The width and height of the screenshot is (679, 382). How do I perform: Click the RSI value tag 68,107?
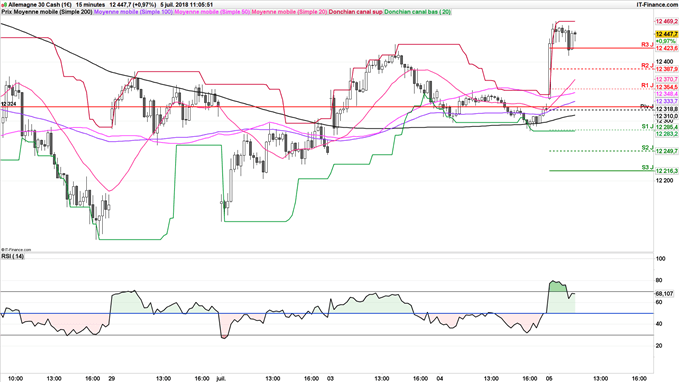click(x=665, y=294)
